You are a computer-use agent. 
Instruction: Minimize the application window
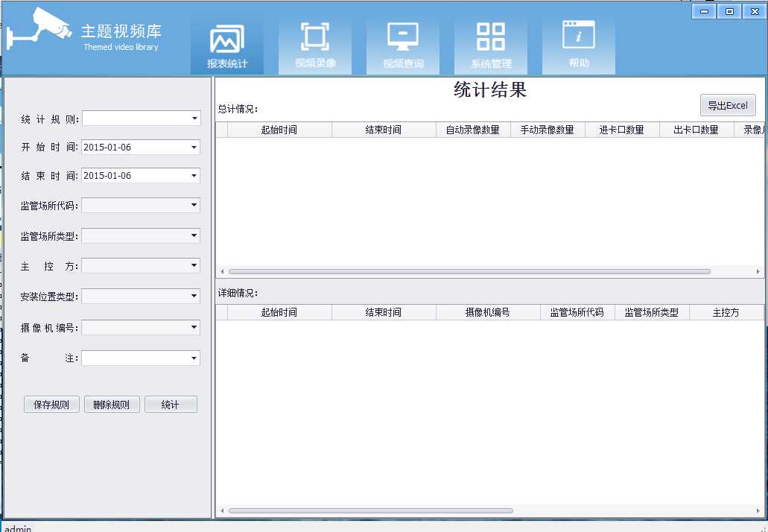(705, 11)
